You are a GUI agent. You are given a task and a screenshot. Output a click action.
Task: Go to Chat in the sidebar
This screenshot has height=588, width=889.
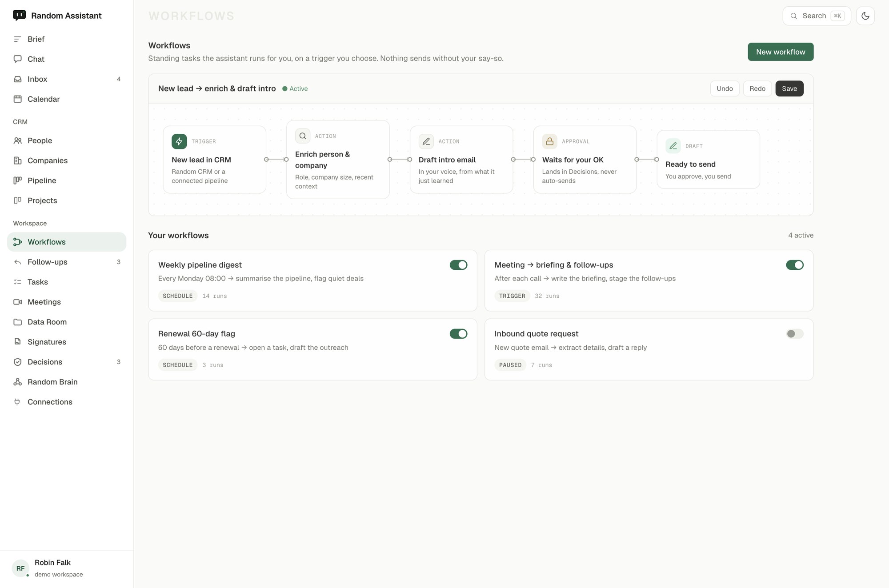(67, 59)
